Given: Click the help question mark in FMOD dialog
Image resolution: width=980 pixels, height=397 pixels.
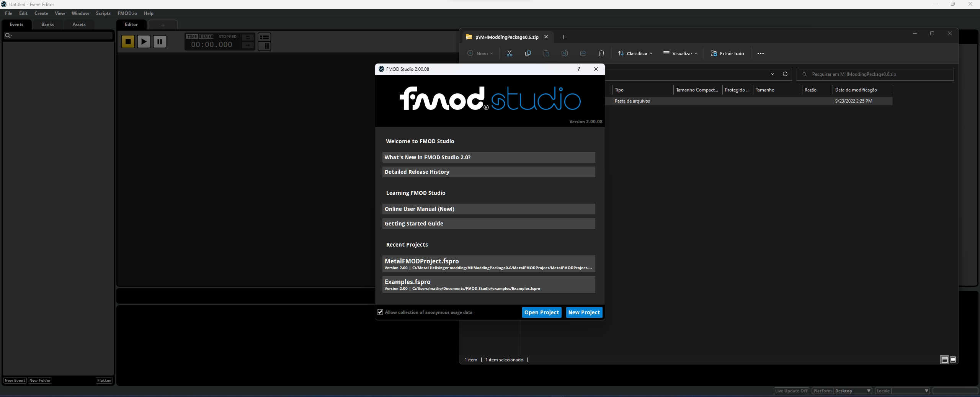Looking at the screenshot, I should point(579,69).
